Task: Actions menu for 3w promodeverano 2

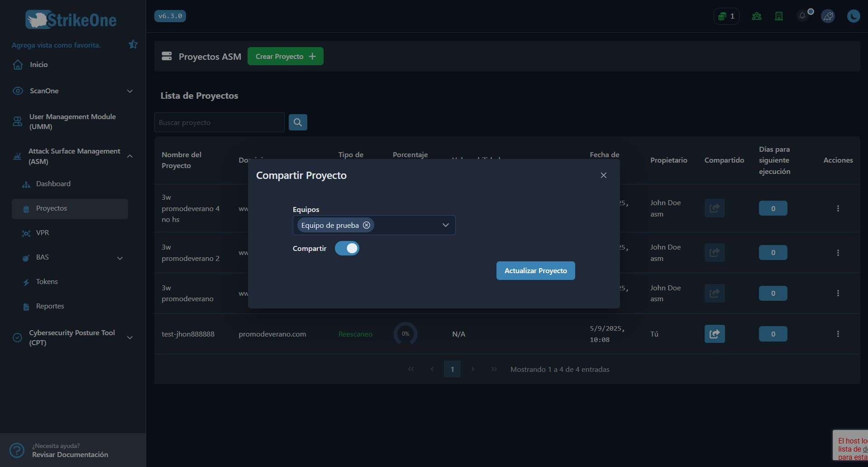Action: click(x=838, y=253)
